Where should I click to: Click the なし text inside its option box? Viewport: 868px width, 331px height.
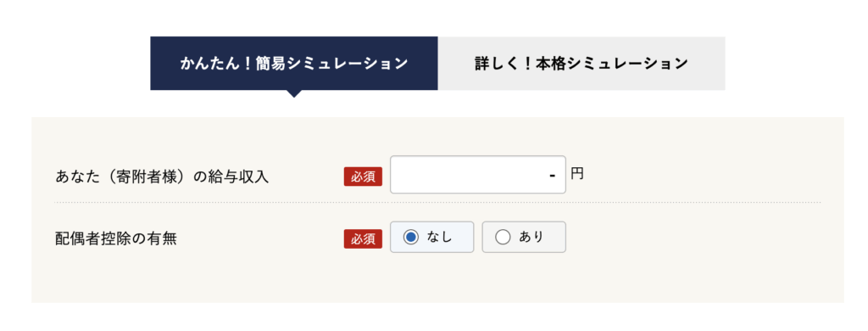[440, 238]
